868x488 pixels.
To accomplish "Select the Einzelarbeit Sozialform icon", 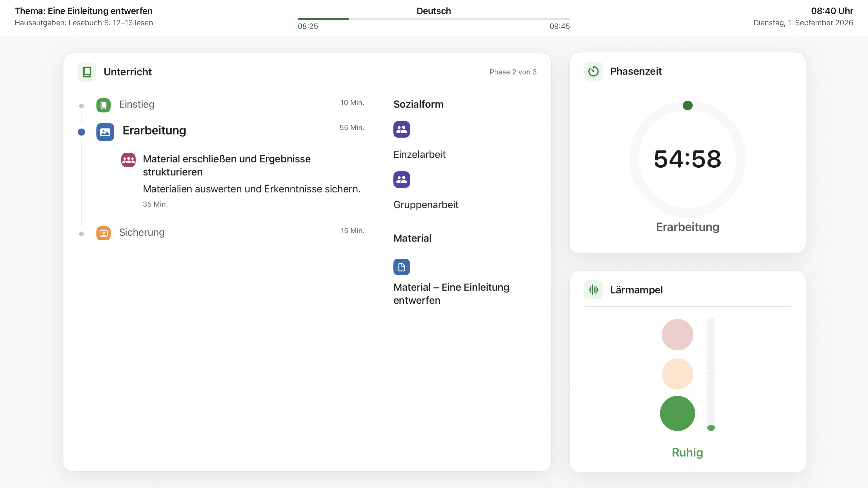I will tap(402, 129).
